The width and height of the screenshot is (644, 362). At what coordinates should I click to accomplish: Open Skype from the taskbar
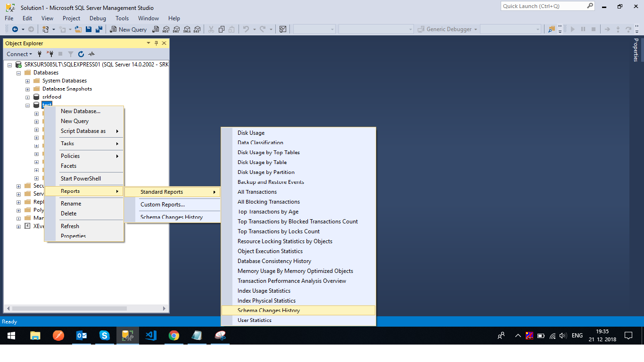point(105,336)
